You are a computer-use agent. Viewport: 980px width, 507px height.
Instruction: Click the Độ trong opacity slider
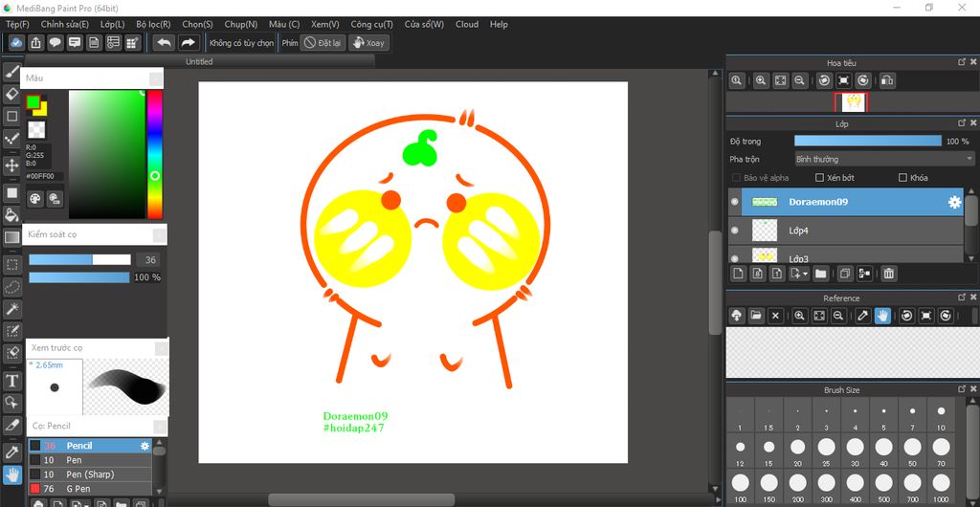(x=867, y=142)
